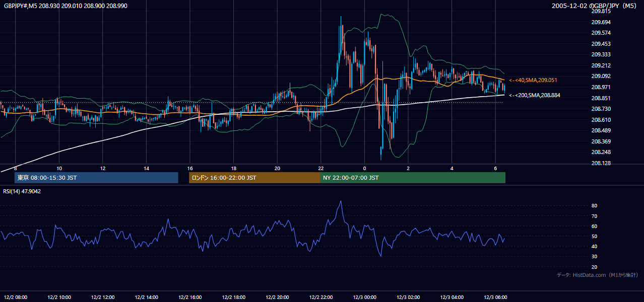Click price axis value 209.574
This screenshot has height=302, width=644.
point(601,33)
